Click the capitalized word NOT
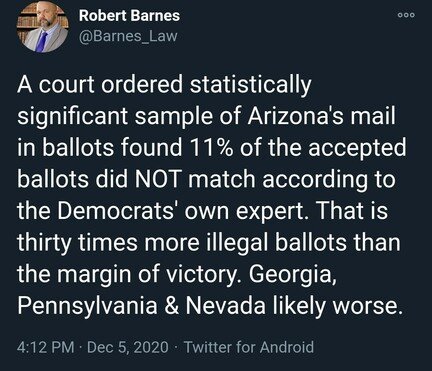The width and height of the screenshot is (432, 371). pos(158,179)
